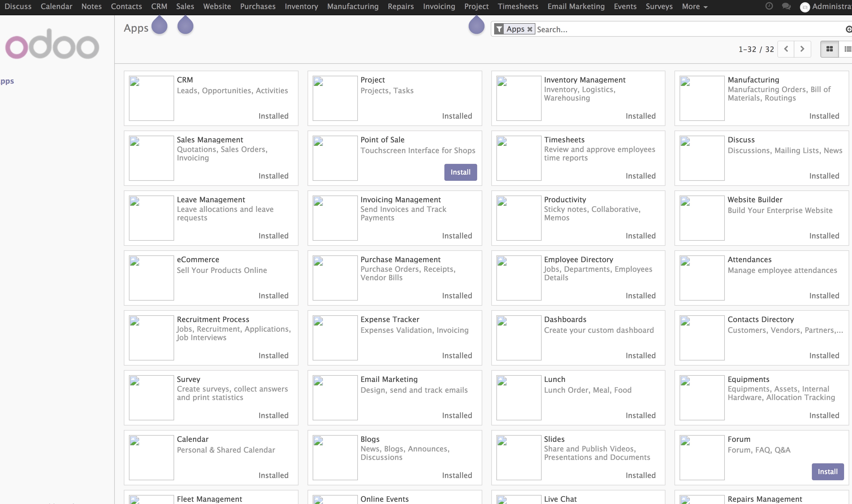Open the Notes menu
This screenshot has width=852, height=504.
(x=91, y=6)
